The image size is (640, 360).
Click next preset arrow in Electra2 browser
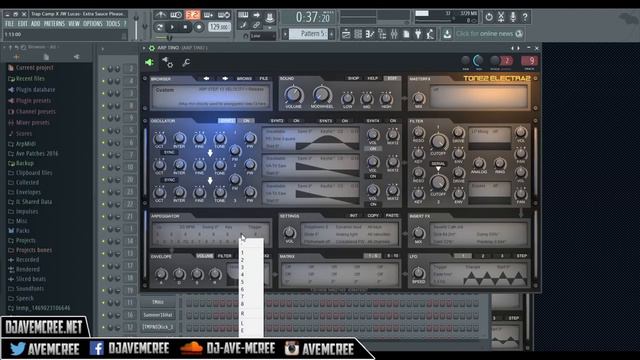click(225, 78)
